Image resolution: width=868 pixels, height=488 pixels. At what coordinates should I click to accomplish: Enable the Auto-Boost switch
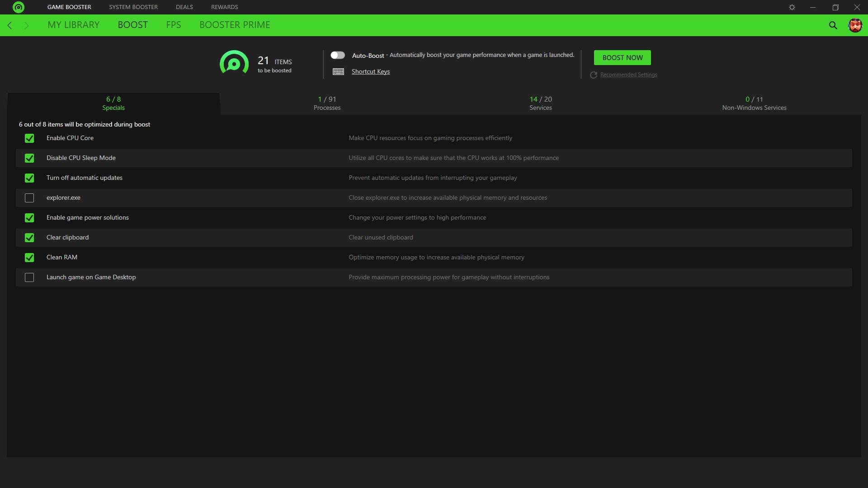point(337,55)
